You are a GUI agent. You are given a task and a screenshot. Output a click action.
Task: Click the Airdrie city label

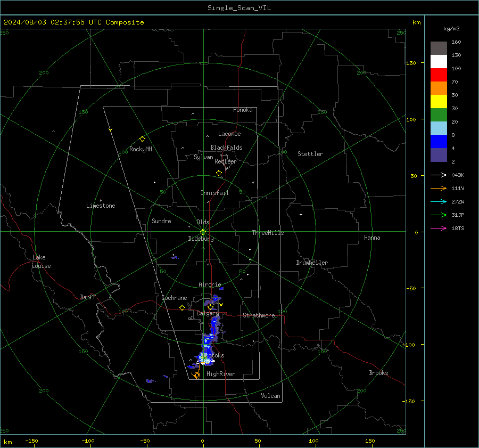[x=210, y=284]
